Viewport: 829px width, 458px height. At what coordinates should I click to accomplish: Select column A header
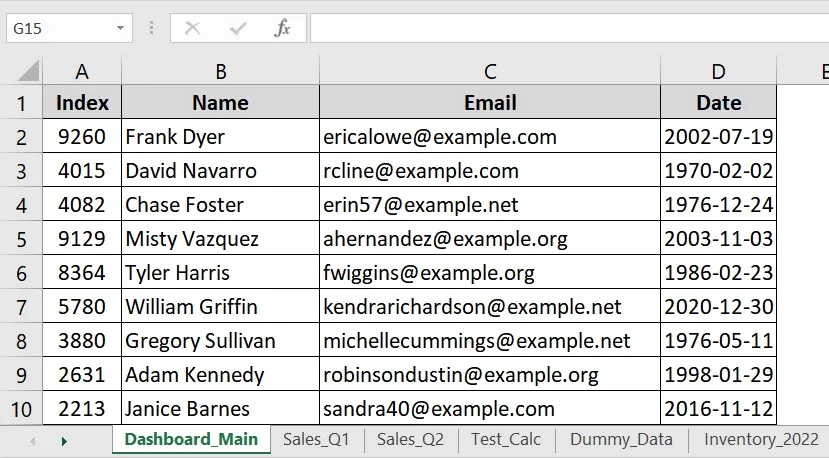click(x=82, y=71)
